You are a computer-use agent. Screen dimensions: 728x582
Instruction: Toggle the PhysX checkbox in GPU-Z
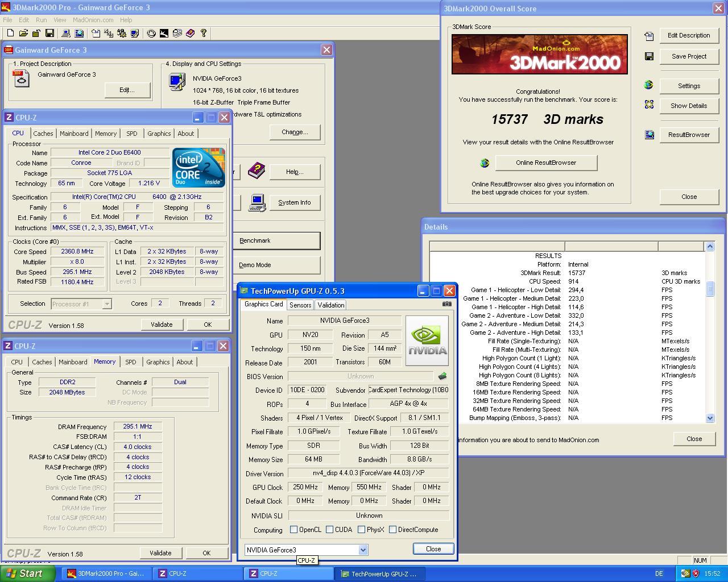(361, 530)
